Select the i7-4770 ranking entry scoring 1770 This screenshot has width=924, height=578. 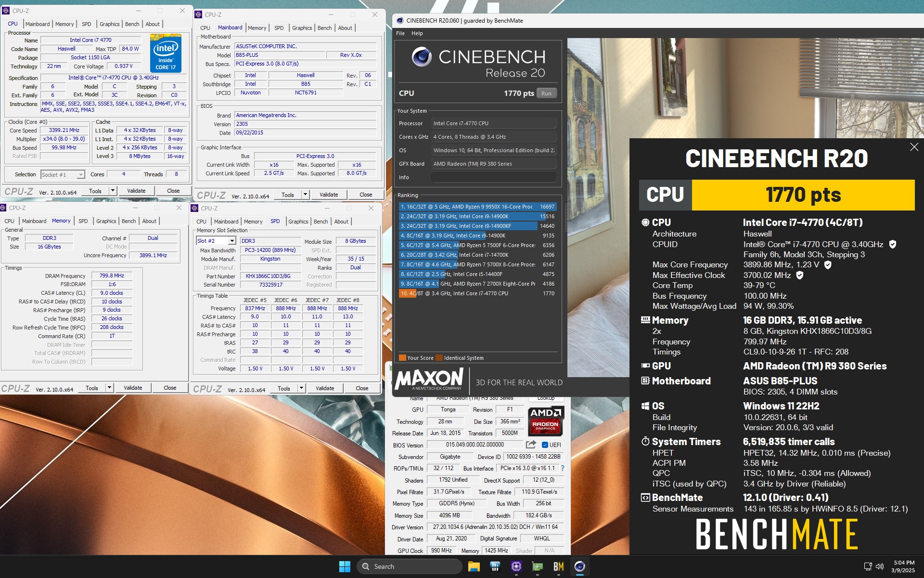click(477, 293)
